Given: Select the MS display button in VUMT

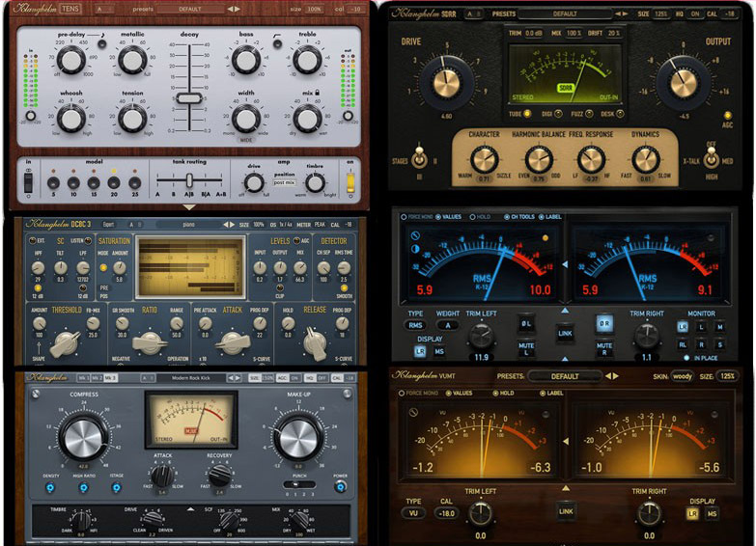Looking at the screenshot, I should (x=712, y=513).
